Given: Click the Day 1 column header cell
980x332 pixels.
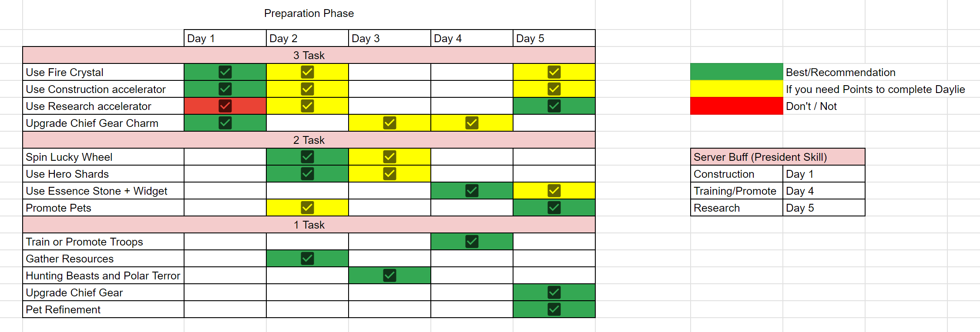Looking at the screenshot, I should tap(225, 38).
